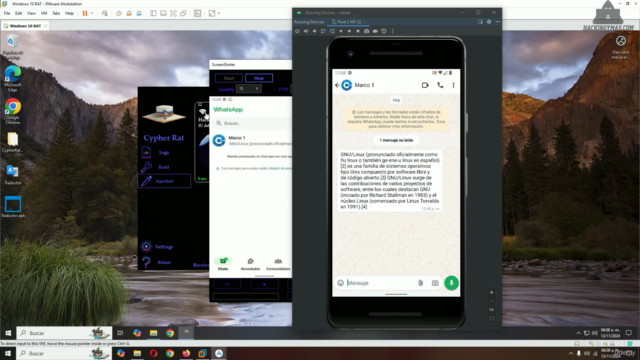Image resolution: width=640 pixels, height=360 pixels.
Task: Start a video call with Marco 1
Action: 425,85
